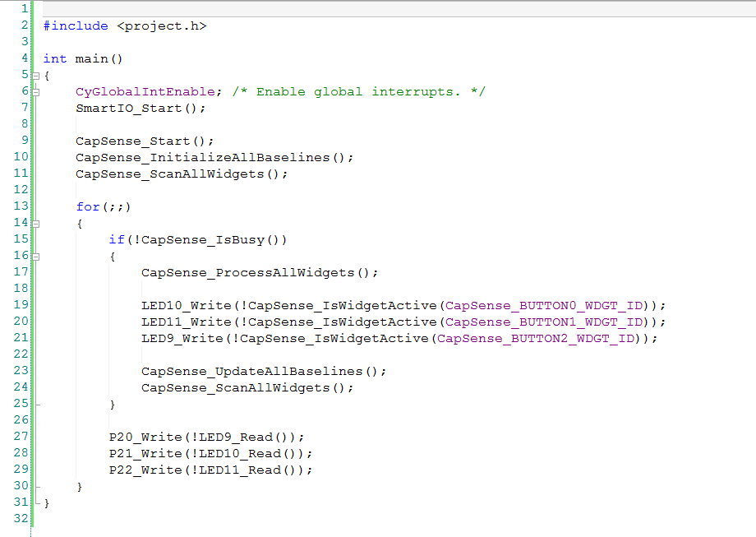Collapse the for loop block at line 14

(35, 224)
